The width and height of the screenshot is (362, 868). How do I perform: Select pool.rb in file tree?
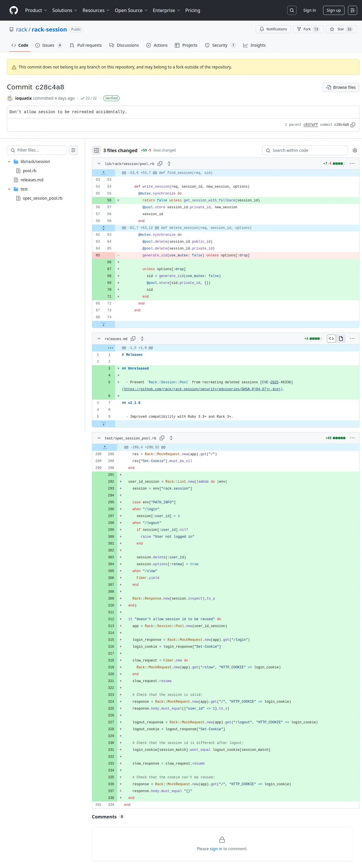pyautogui.click(x=30, y=171)
